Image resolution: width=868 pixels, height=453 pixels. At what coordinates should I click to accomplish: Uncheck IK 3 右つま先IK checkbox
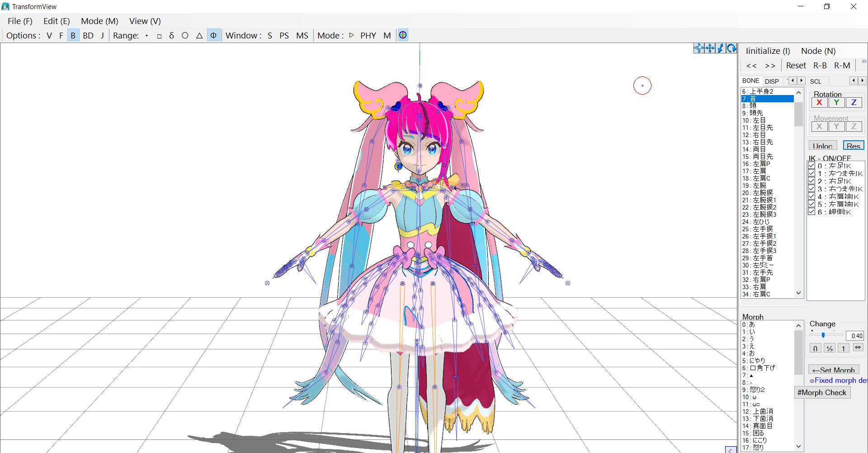[x=812, y=189]
